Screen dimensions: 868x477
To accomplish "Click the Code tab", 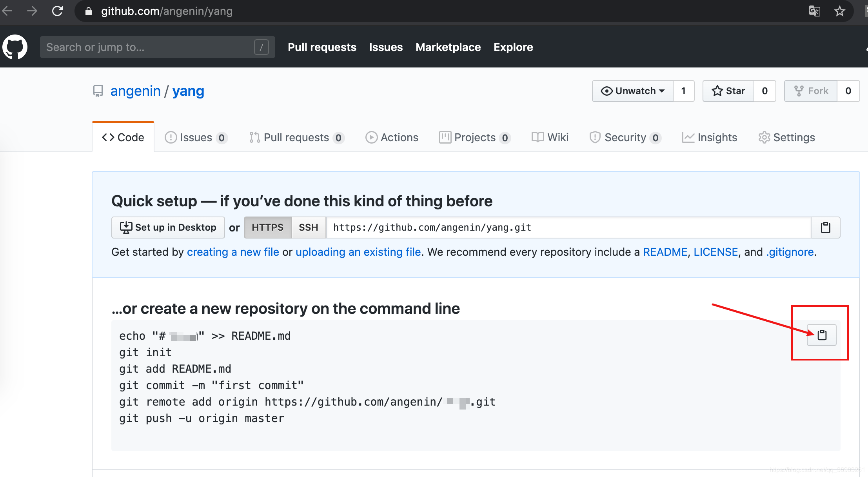I will pos(123,137).
